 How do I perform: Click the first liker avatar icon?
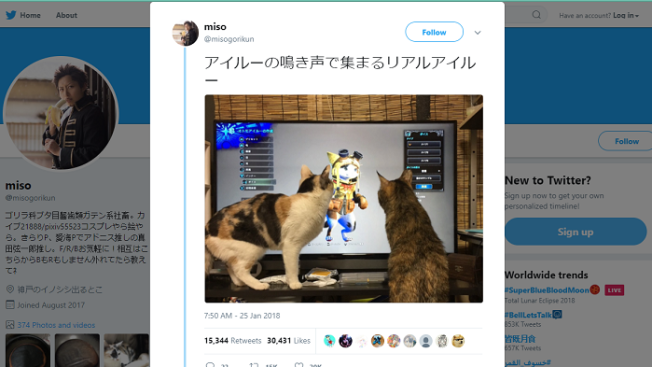329,341
